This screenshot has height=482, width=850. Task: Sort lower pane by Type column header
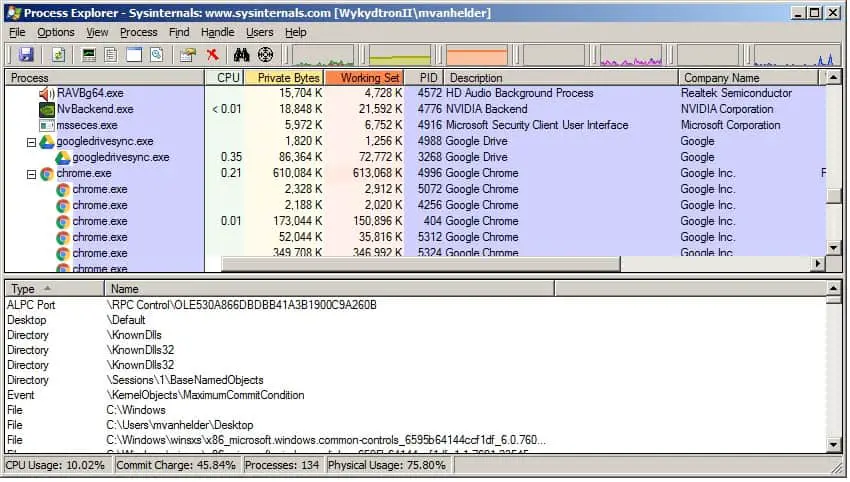(54, 288)
